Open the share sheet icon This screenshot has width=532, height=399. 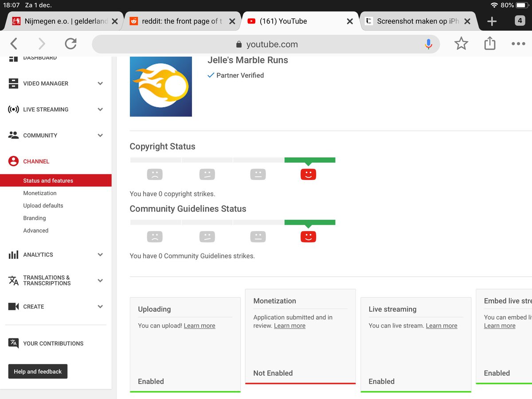pos(489,43)
